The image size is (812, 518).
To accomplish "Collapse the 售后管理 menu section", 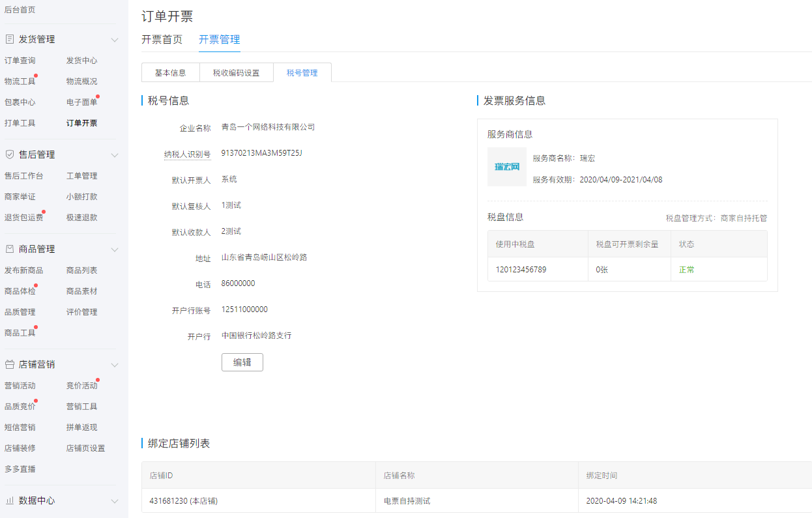I will click(115, 155).
